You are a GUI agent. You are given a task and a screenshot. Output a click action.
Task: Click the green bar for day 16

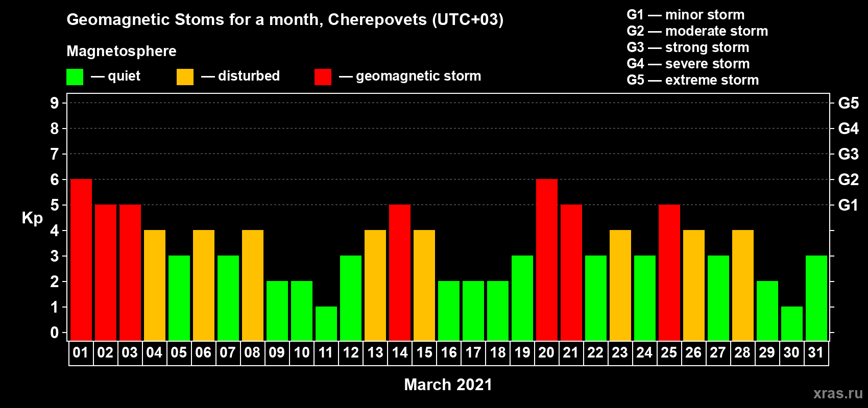pos(449,311)
